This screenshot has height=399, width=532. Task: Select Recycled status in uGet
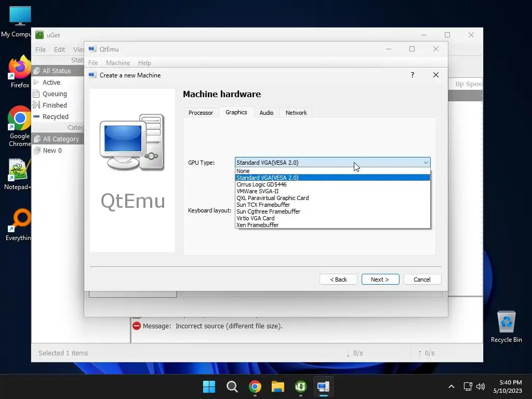tap(58, 116)
